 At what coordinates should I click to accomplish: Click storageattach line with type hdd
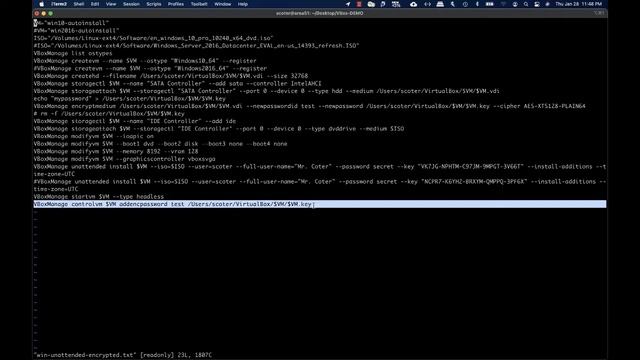point(267,91)
